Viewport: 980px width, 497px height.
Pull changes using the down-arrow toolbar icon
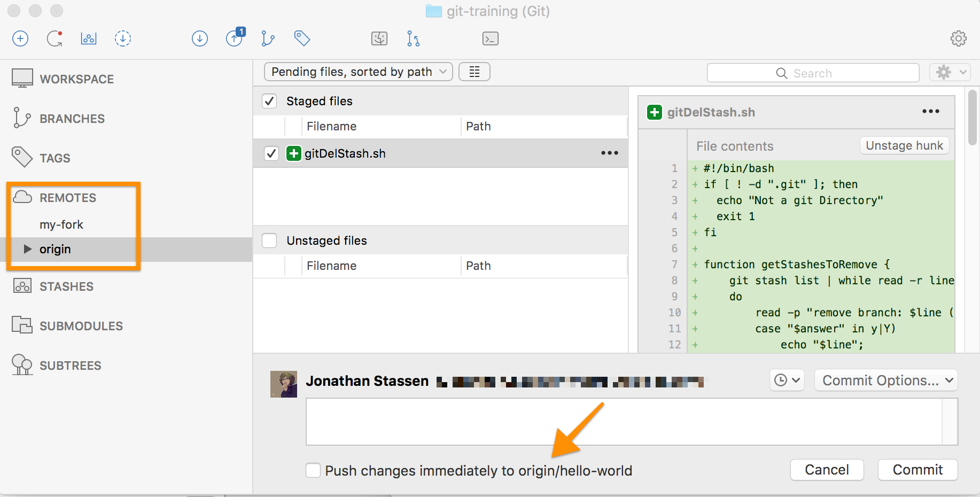200,38
